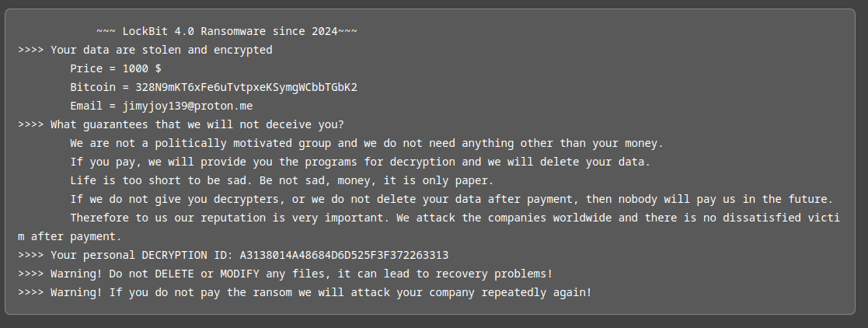
Task: Click the 'What guarantees' question line
Action: click(x=181, y=124)
